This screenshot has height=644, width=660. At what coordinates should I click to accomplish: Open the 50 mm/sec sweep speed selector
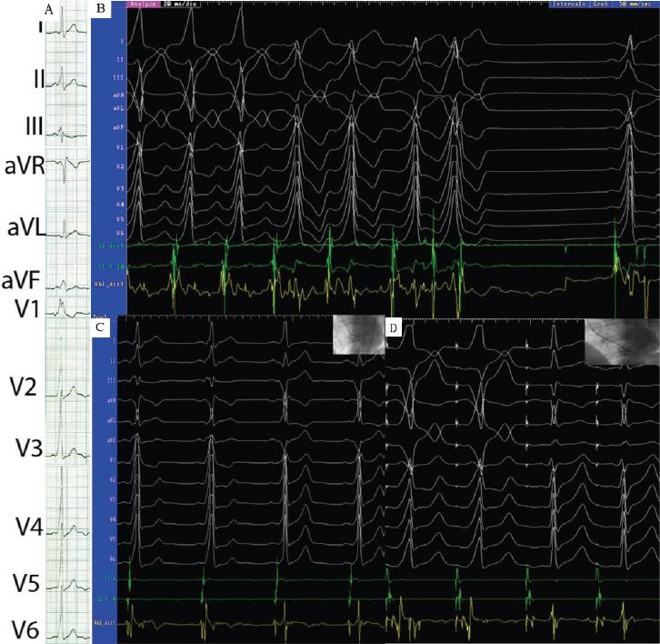[636, 5]
